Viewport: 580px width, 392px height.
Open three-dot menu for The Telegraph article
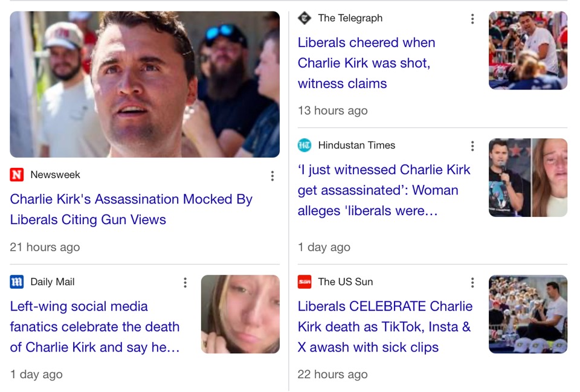(x=472, y=19)
